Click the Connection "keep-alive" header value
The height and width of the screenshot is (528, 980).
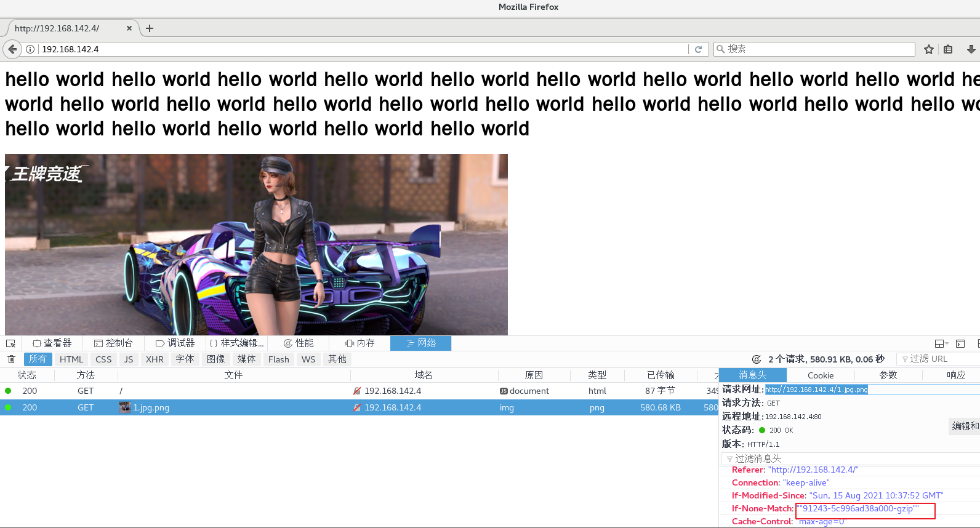pyautogui.click(x=806, y=482)
